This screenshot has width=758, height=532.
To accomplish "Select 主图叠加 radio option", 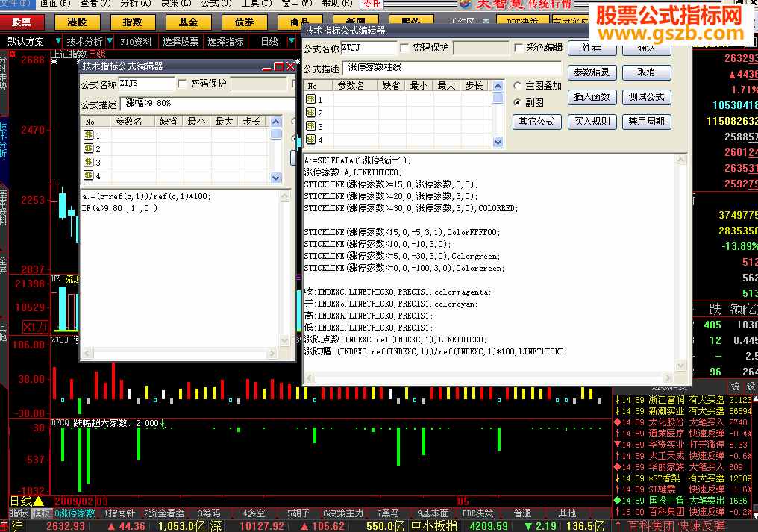I will click(518, 86).
